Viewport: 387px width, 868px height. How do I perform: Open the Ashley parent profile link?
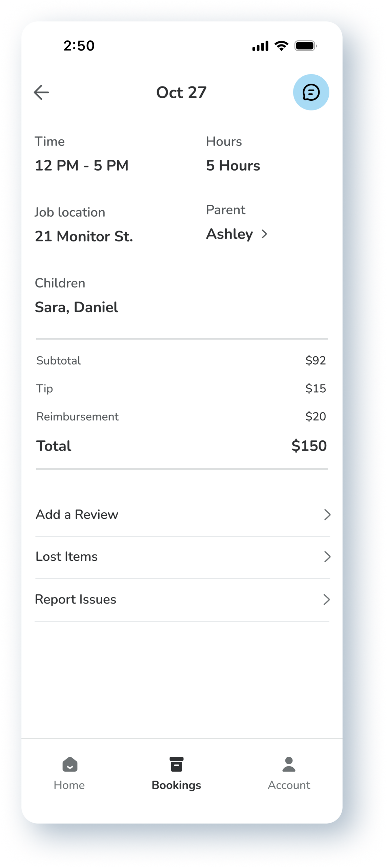pyautogui.click(x=230, y=234)
